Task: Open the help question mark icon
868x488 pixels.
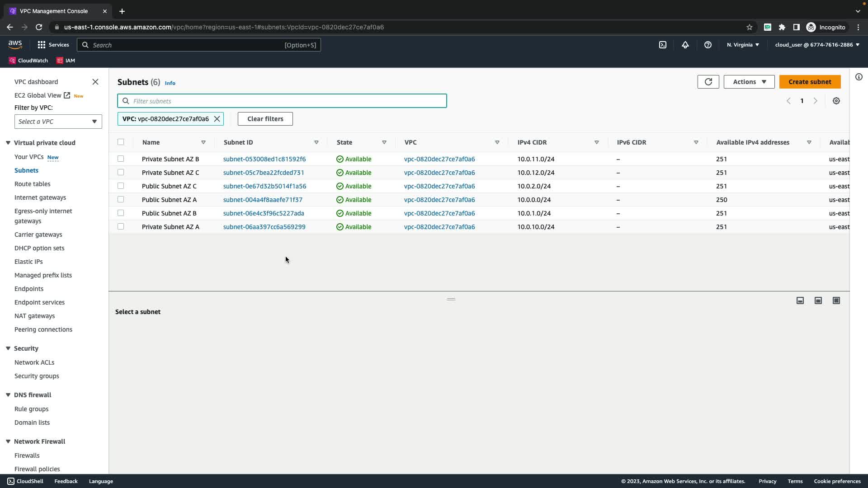Action: click(x=708, y=45)
